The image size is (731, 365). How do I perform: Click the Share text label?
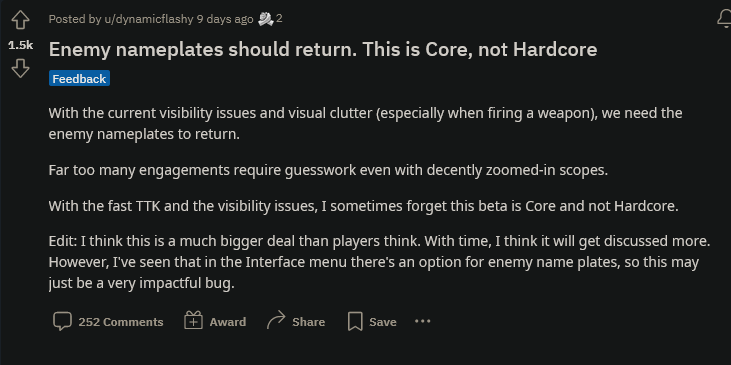(309, 322)
